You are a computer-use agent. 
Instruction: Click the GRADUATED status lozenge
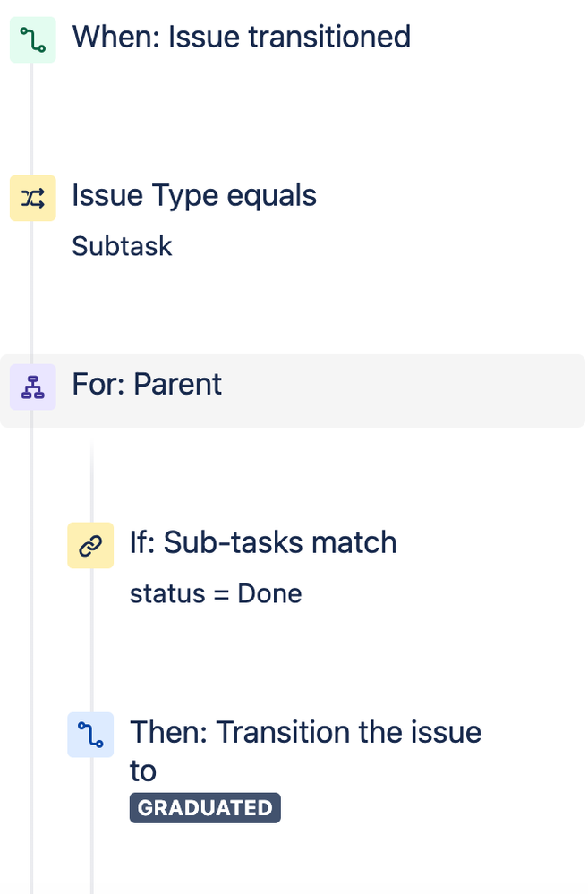[204, 807]
